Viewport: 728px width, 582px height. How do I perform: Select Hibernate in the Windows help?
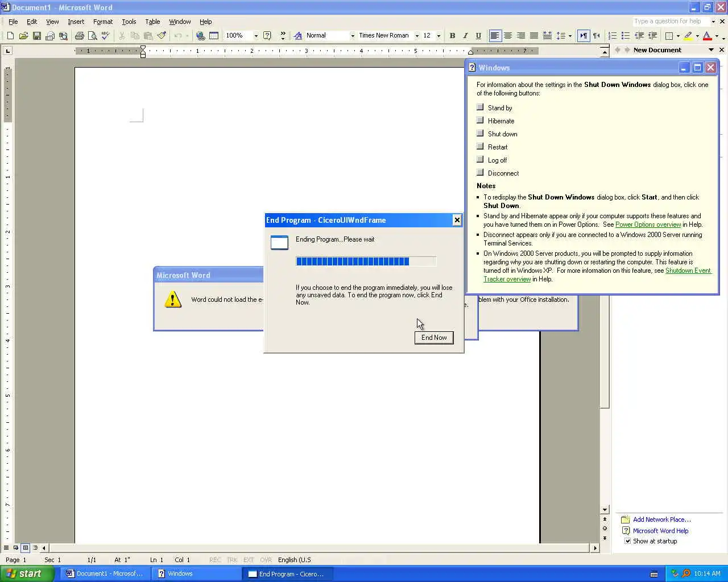(x=480, y=120)
